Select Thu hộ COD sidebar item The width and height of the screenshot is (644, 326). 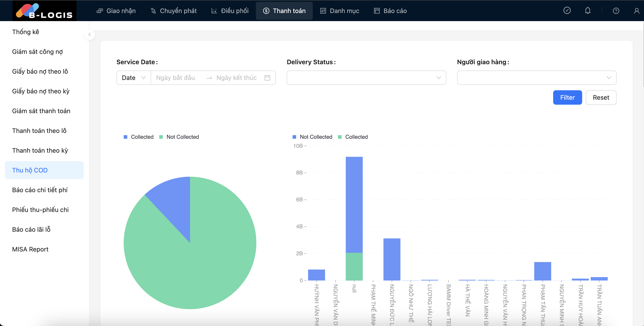pos(44,170)
